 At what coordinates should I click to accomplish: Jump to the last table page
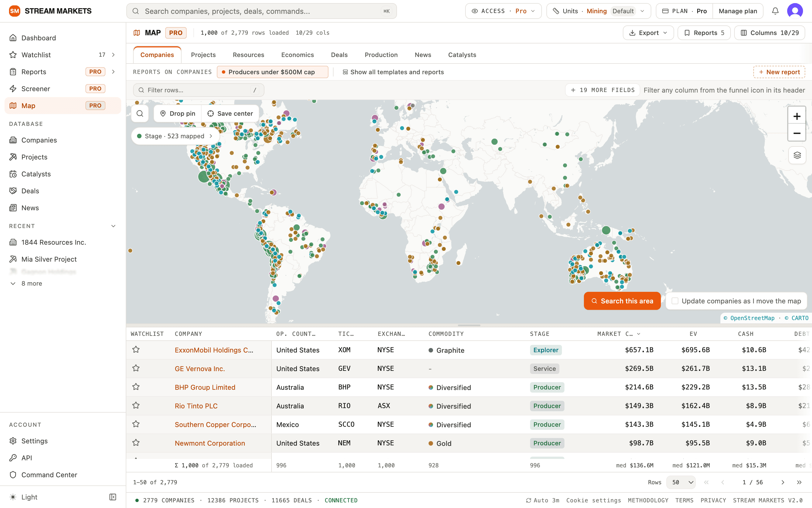point(799,482)
